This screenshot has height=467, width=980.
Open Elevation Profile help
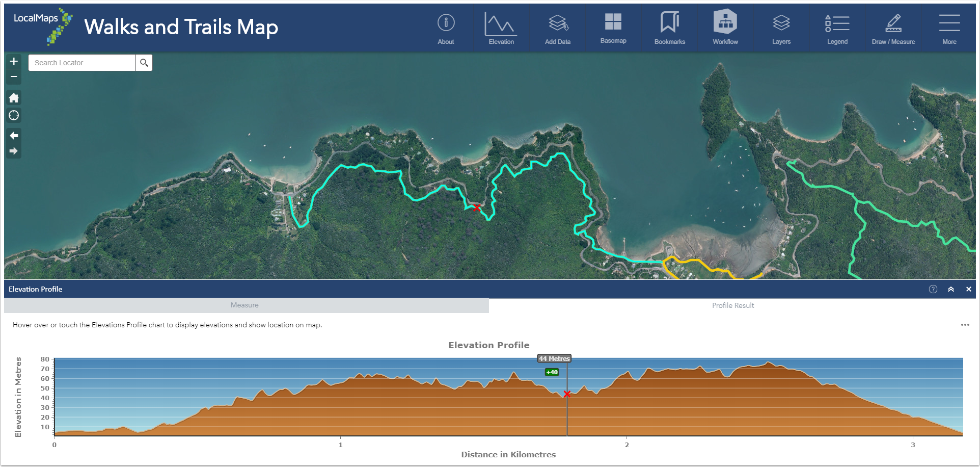pyautogui.click(x=933, y=289)
